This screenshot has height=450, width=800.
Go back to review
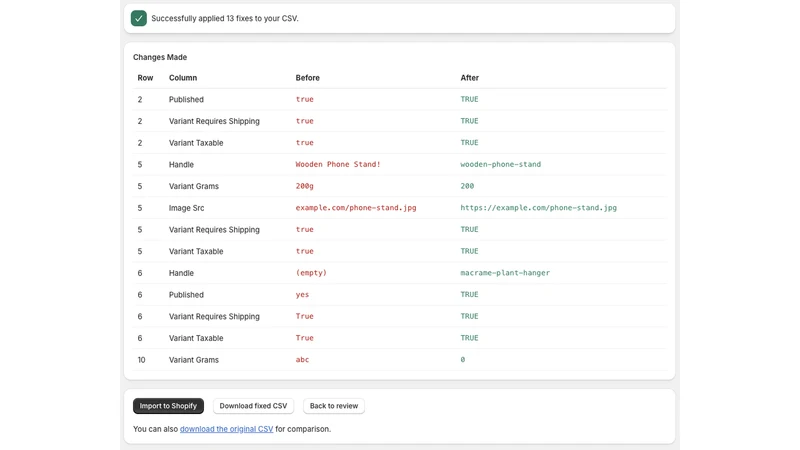click(334, 406)
